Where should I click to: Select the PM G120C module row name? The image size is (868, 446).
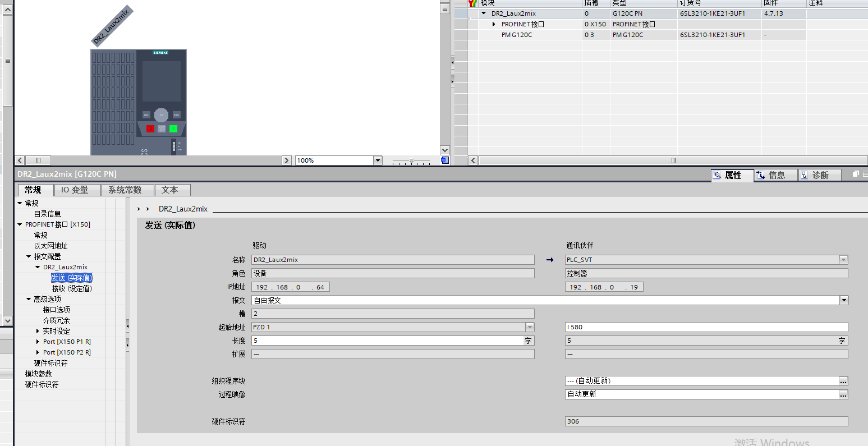tap(517, 35)
